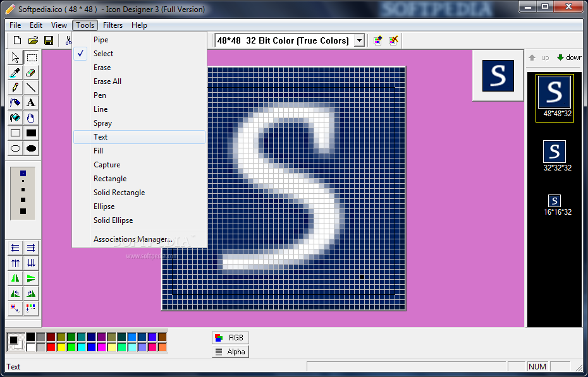Click the 48*48 32 Bit Color combo box
Screen dimensions: 588x377
click(x=290, y=40)
